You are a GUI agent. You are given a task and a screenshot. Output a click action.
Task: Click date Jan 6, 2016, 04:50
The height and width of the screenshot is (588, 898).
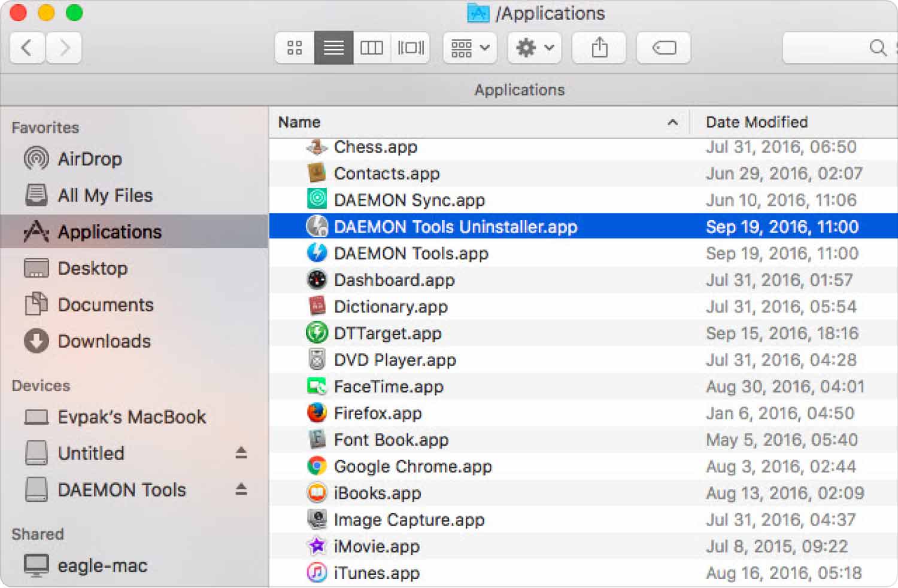pyautogui.click(x=780, y=413)
